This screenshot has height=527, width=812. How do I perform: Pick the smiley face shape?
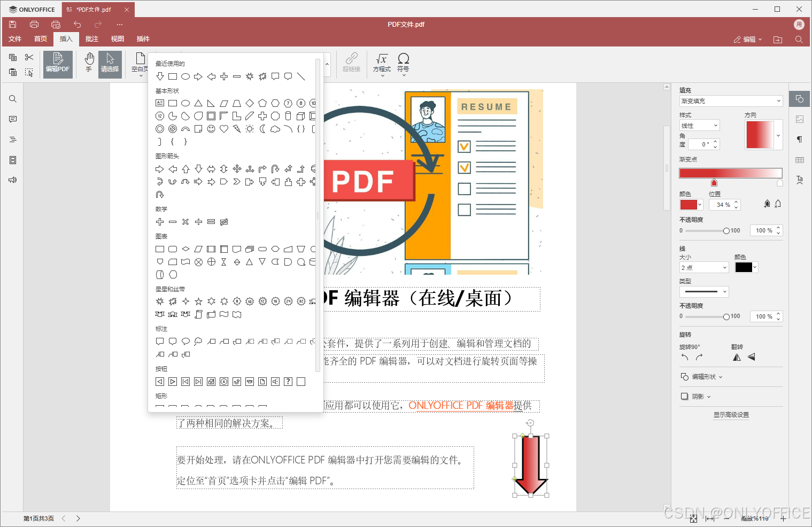pos(211,129)
